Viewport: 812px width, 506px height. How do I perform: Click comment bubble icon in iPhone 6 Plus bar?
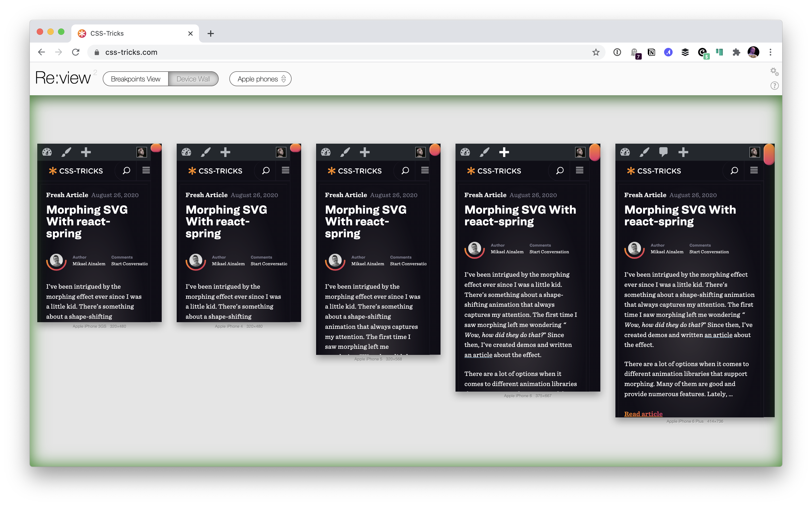pos(663,152)
